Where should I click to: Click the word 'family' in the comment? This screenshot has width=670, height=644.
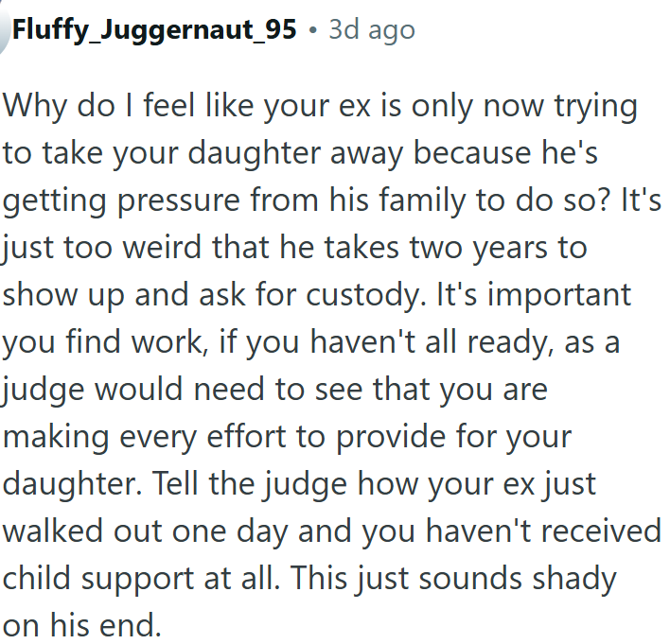(x=443, y=200)
